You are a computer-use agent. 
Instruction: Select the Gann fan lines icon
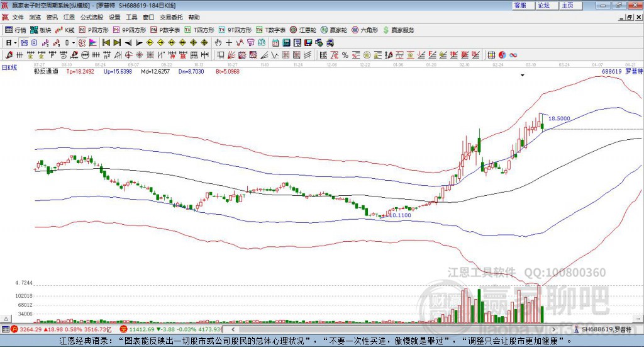tap(231, 55)
